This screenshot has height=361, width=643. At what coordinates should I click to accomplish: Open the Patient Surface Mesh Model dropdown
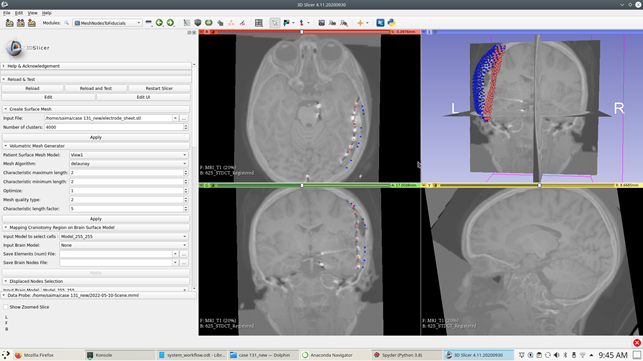coord(128,155)
